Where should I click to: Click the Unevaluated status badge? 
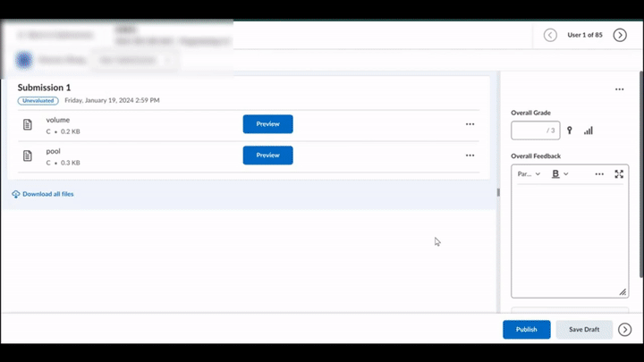tap(38, 100)
